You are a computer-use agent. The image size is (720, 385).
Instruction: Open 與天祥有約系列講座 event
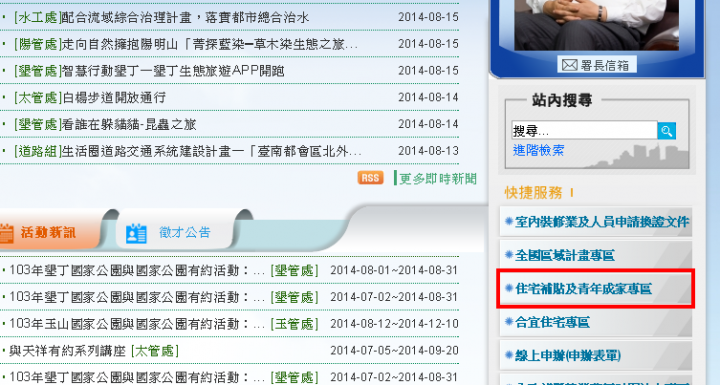pyautogui.click(x=68, y=351)
